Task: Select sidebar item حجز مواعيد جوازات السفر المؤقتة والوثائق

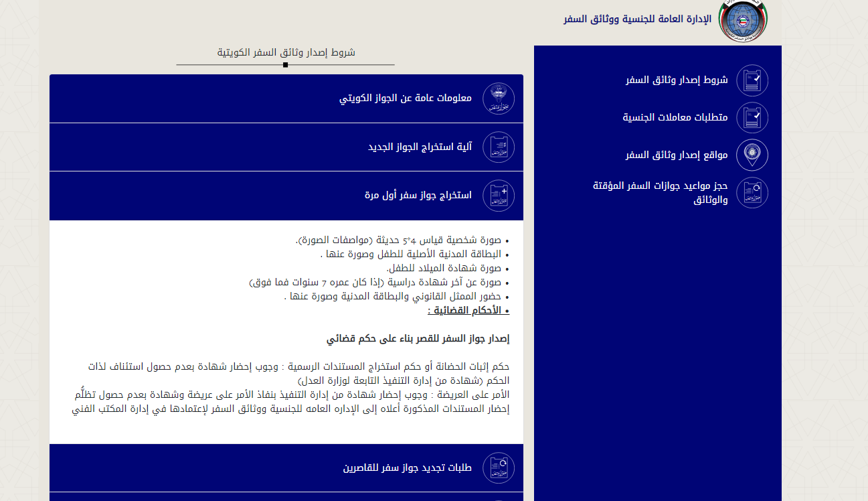Action: tap(660, 193)
